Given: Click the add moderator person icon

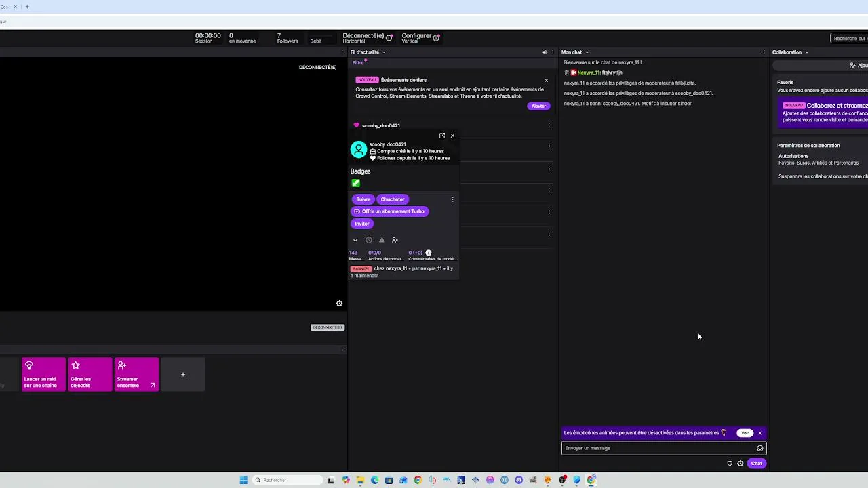Looking at the screenshot, I should tap(395, 240).
